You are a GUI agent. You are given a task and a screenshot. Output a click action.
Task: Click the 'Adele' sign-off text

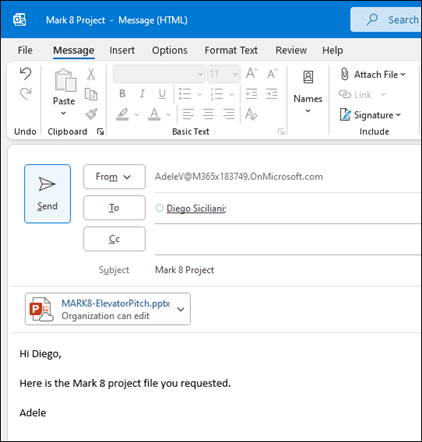pyautogui.click(x=33, y=413)
